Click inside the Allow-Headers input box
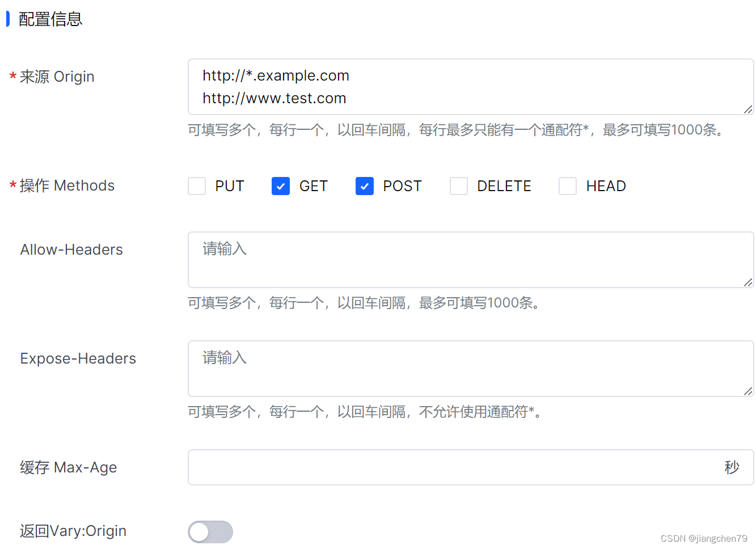Viewport: 756px width, 549px height. click(397, 260)
